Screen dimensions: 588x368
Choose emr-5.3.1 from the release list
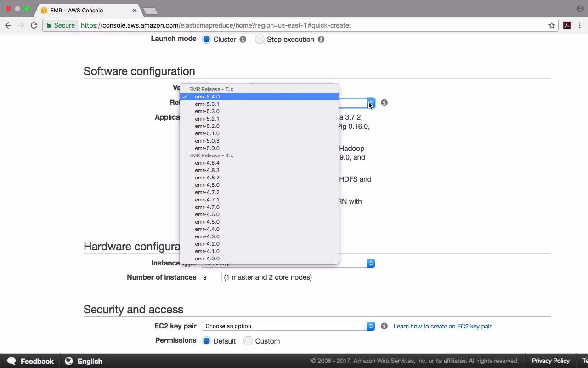click(x=259, y=104)
